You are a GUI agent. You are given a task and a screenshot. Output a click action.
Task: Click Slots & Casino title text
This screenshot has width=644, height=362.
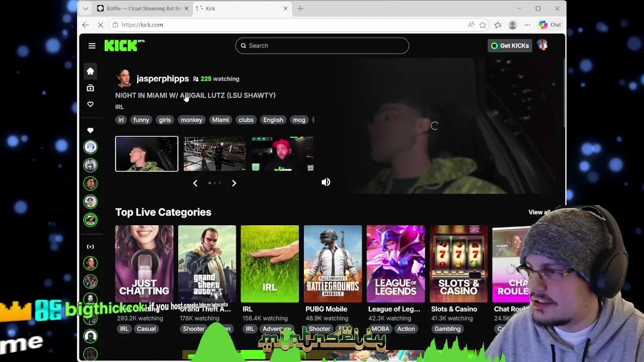454,309
